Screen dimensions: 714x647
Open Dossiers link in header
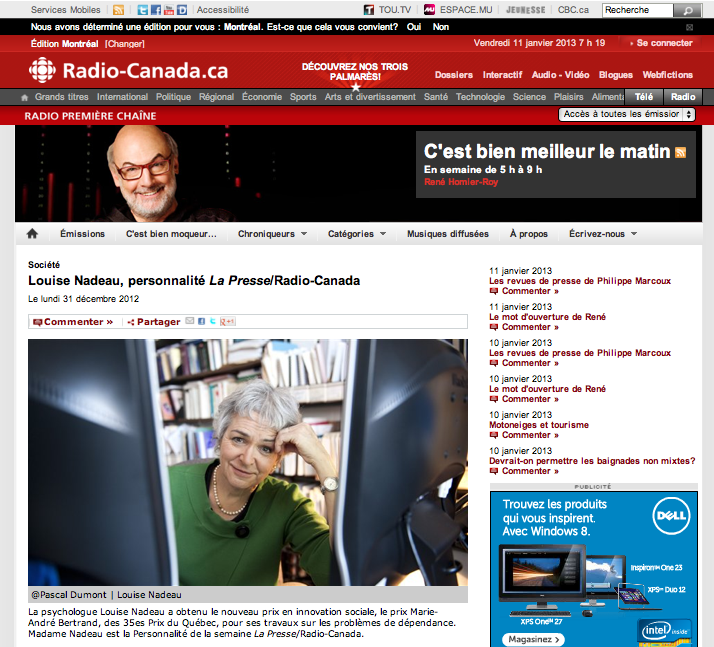pos(454,75)
